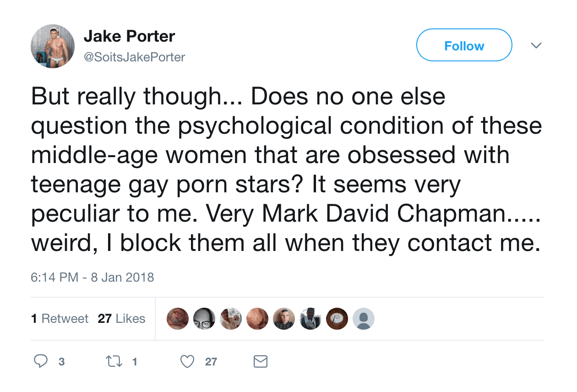Open the Jake Porter display name link

(129, 36)
